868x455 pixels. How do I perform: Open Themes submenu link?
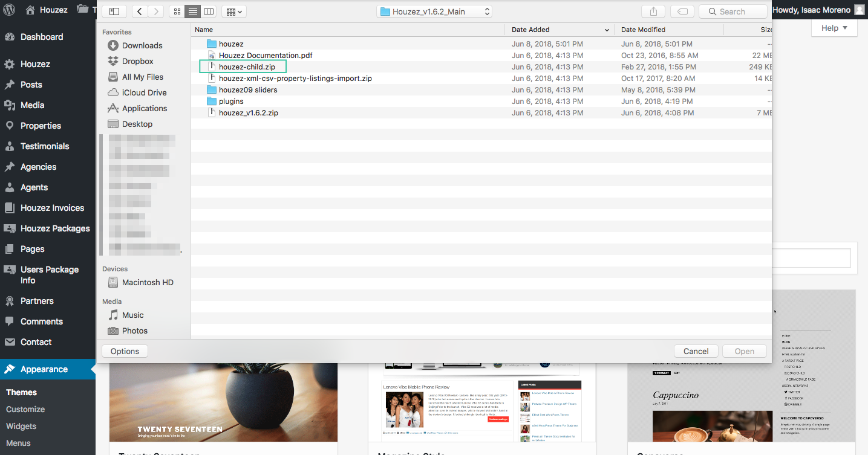point(21,392)
